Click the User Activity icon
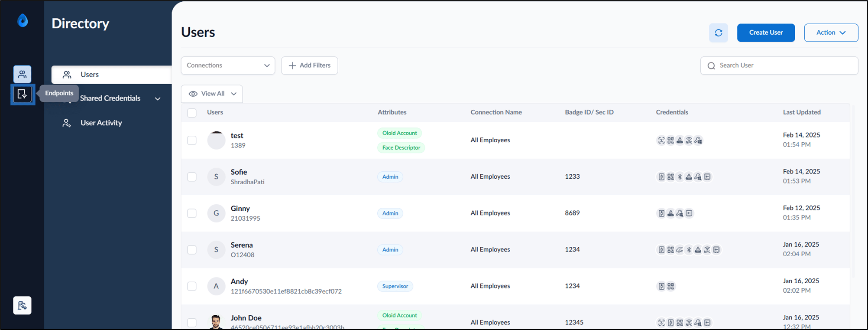The height and width of the screenshot is (330, 868). coord(67,123)
